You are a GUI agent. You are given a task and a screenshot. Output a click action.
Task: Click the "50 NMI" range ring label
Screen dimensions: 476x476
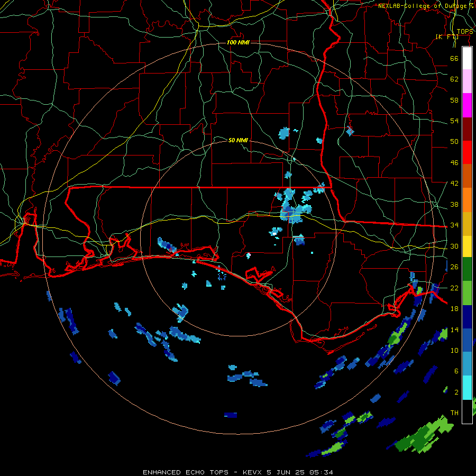(238, 140)
